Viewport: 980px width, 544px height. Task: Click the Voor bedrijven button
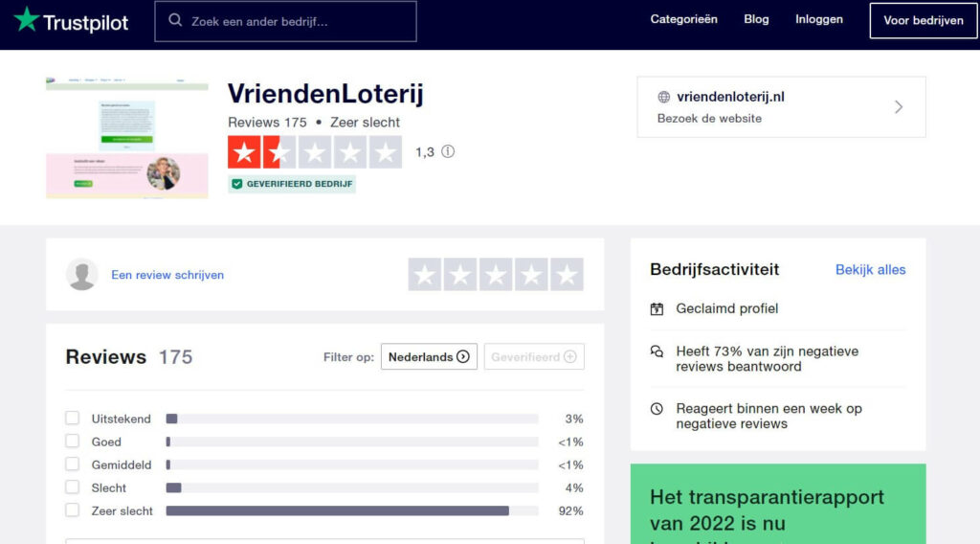point(924,21)
